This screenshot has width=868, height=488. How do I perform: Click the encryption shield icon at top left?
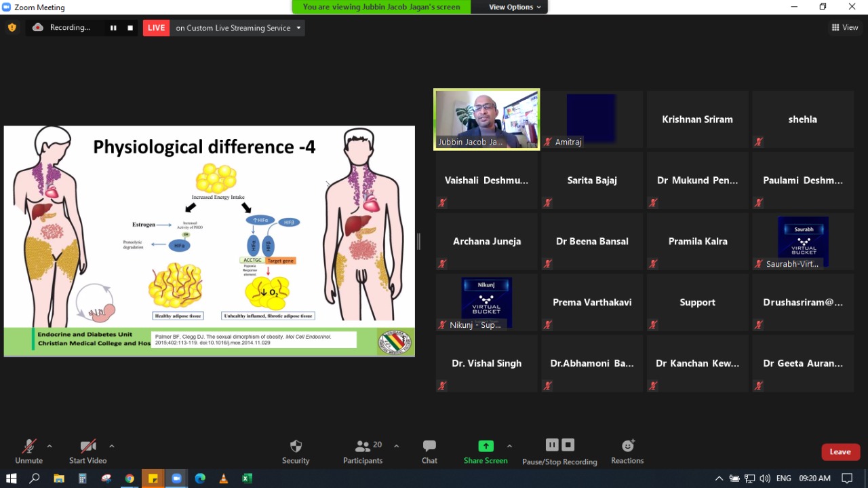pyautogui.click(x=12, y=28)
